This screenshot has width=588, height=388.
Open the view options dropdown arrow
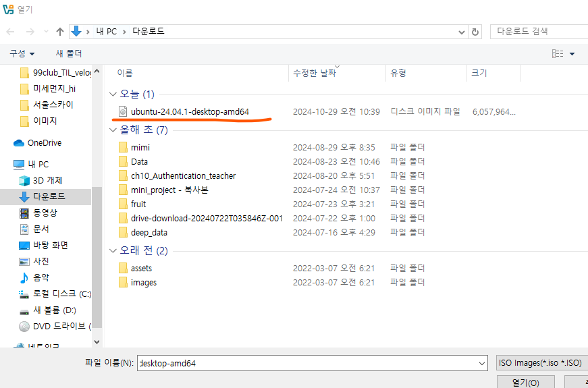[x=572, y=55]
